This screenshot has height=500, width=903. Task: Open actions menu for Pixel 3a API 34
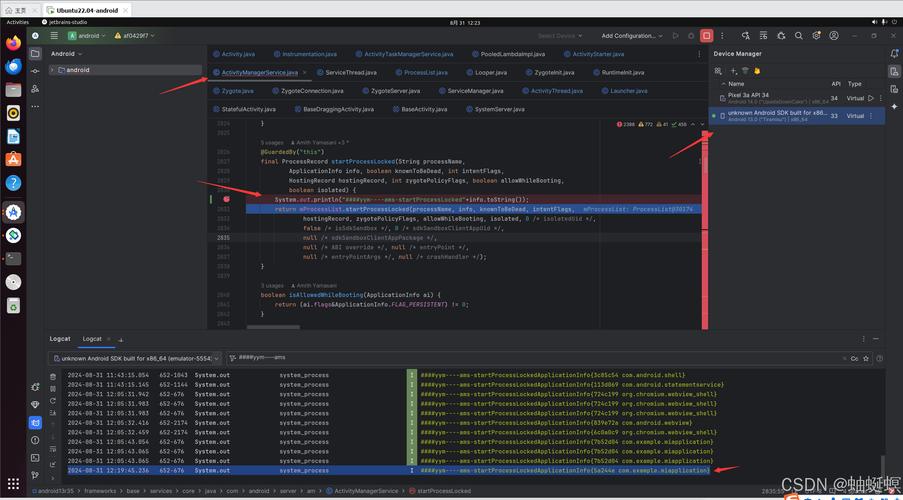(879, 98)
